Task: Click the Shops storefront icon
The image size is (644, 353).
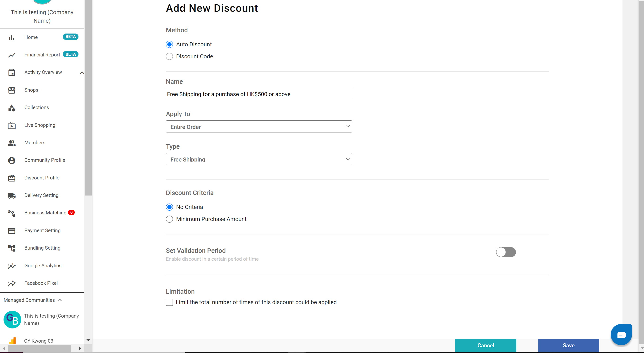Action: point(12,90)
